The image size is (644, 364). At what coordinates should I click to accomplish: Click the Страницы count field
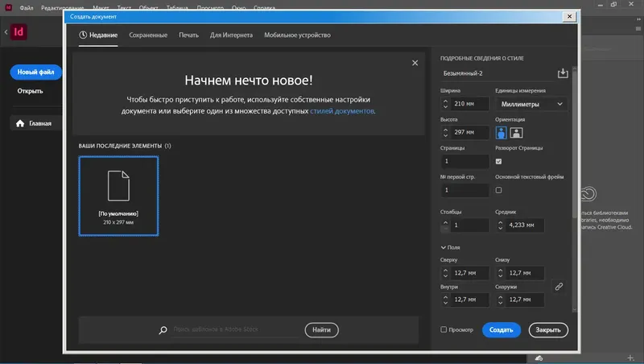[464, 161]
